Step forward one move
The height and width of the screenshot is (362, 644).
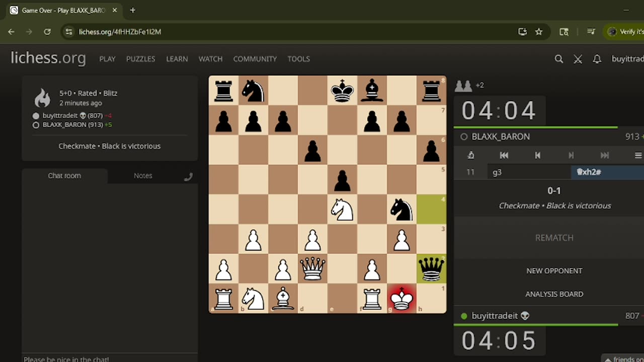[571, 155]
